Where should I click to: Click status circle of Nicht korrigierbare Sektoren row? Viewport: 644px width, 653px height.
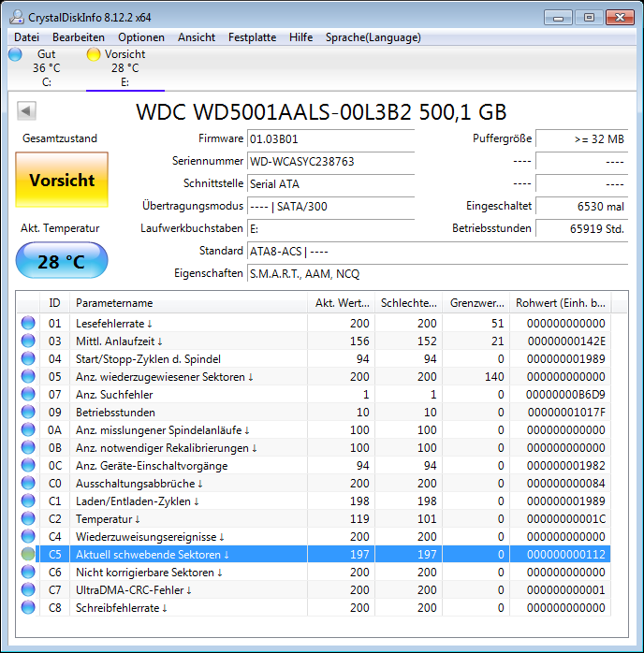[x=28, y=573]
